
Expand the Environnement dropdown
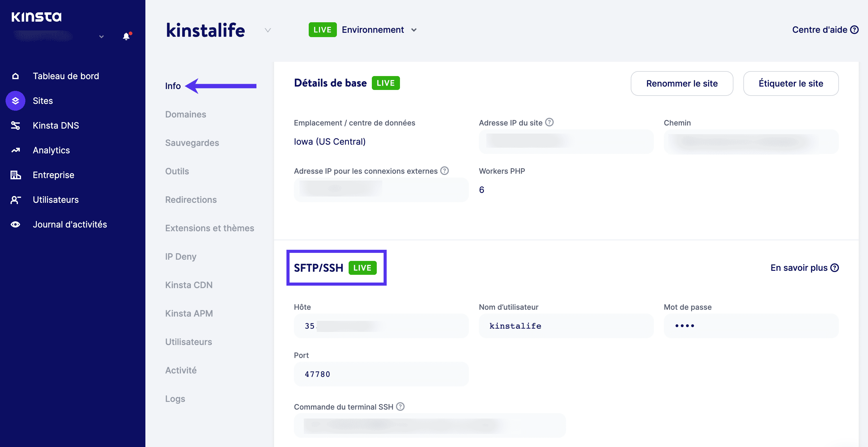(x=415, y=30)
